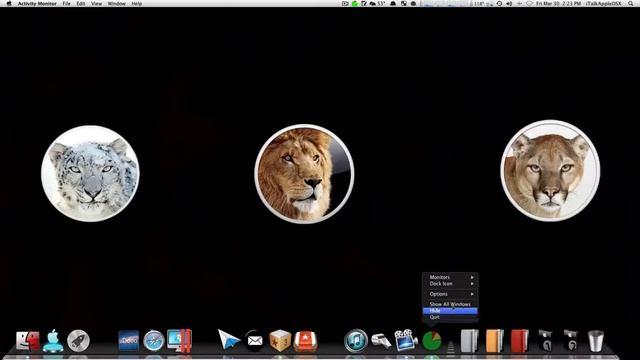Open Safari compass icon in dock
640x360 pixels.
[154, 341]
